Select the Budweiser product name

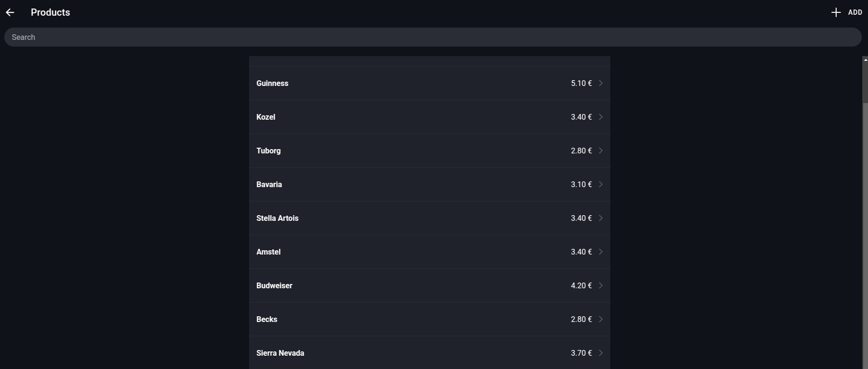(274, 285)
